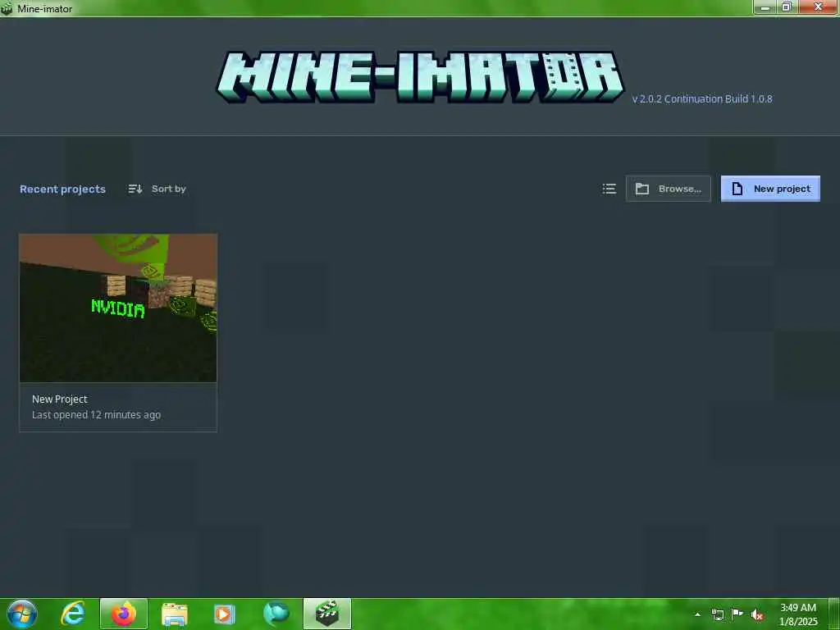Open Action Center flag icon
The height and width of the screenshot is (630, 840).
click(737, 614)
